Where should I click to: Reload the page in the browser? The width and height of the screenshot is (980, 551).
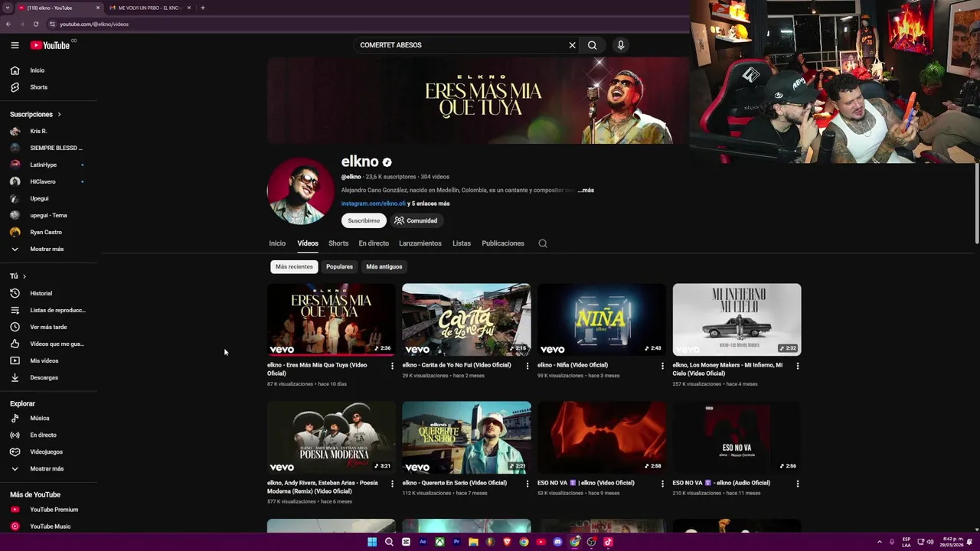35,24
